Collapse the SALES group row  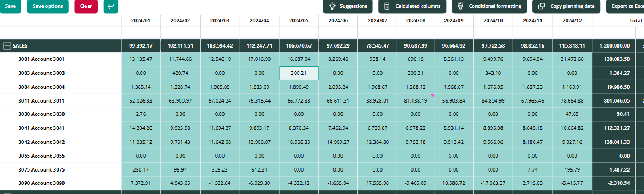pos(7,46)
